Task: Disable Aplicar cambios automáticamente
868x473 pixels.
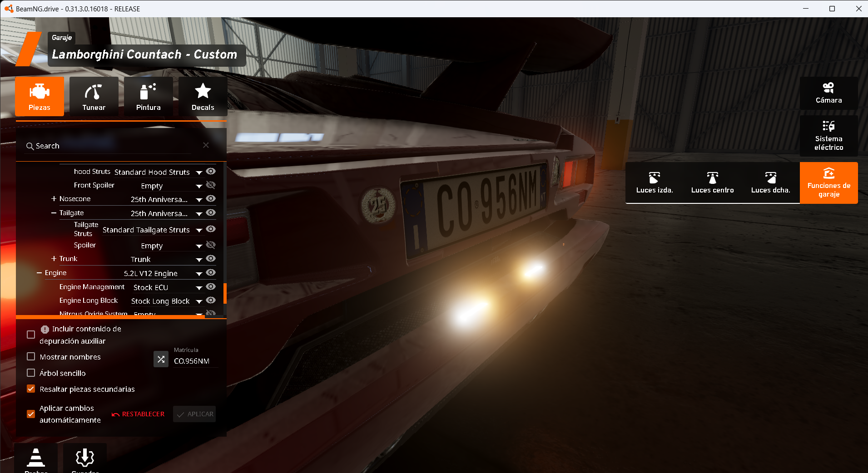Action: pos(31,414)
